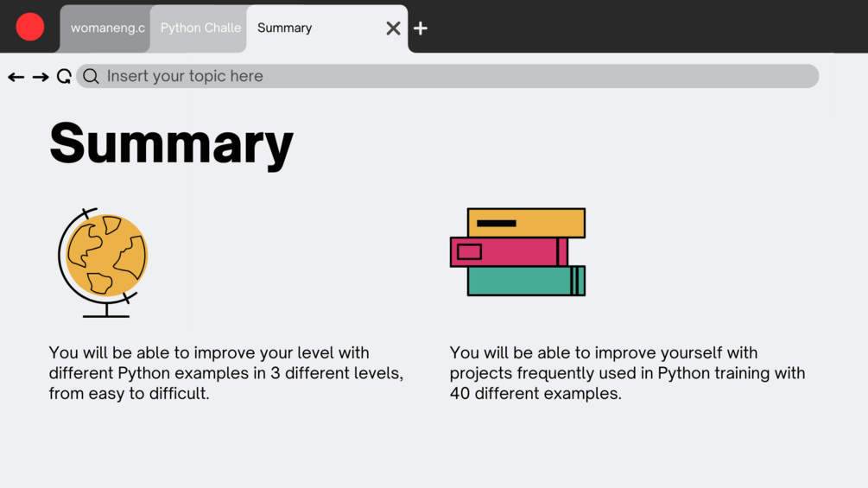Click the green bottom book

click(x=527, y=281)
